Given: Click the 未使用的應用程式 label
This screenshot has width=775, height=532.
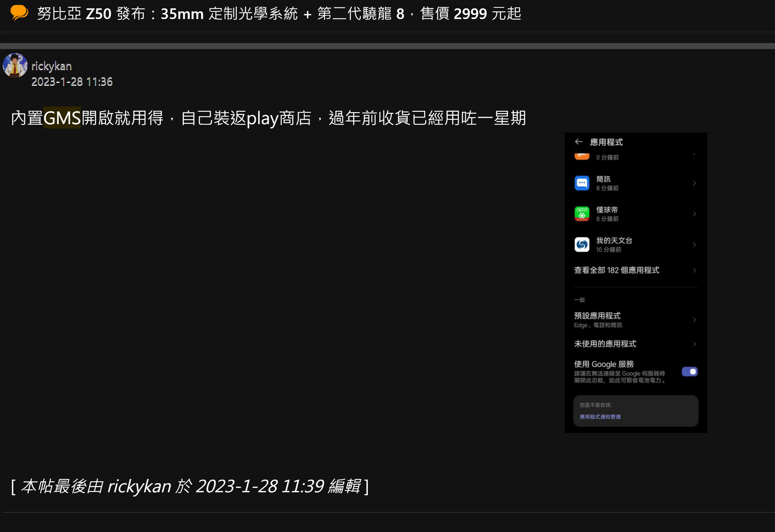Looking at the screenshot, I should [x=605, y=344].
